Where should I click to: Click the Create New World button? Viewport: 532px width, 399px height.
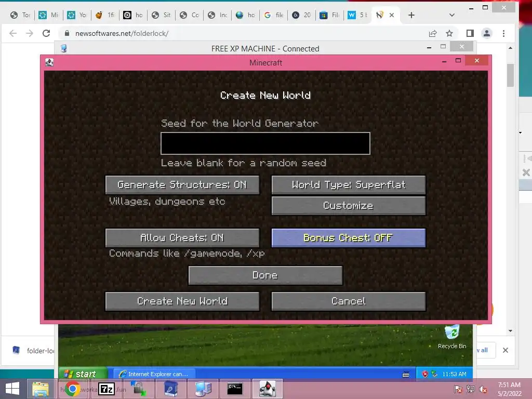(x=182, y=301)
